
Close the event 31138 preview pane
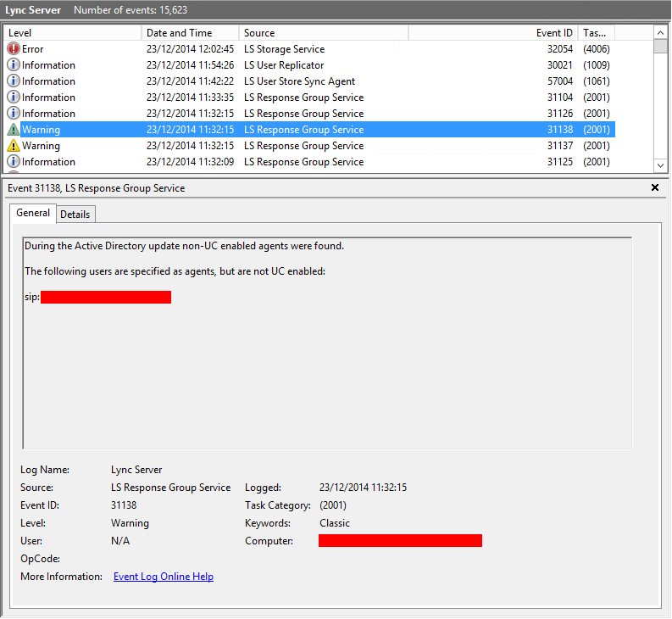pos(655,187)
